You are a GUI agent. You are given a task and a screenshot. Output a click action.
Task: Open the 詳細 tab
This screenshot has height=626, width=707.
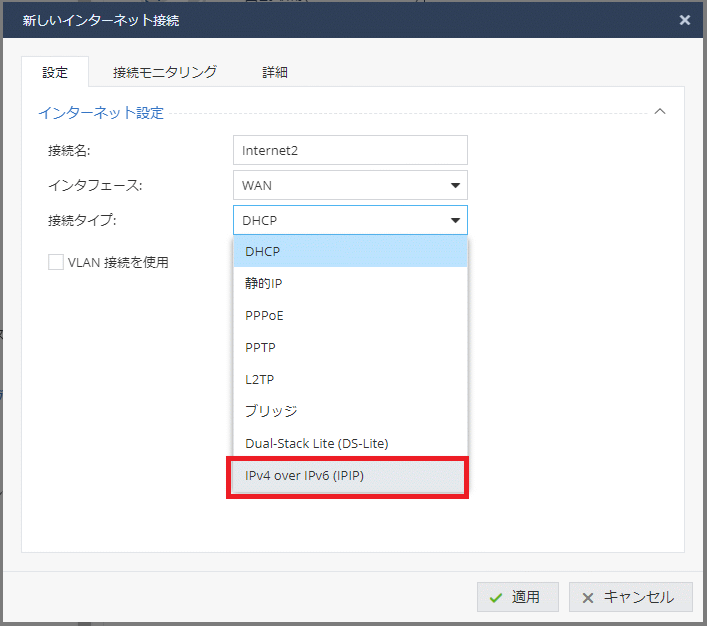click(275, 72)
